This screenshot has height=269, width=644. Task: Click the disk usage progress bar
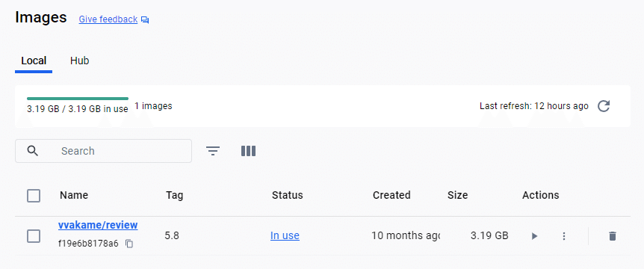[x=78, y=99]
